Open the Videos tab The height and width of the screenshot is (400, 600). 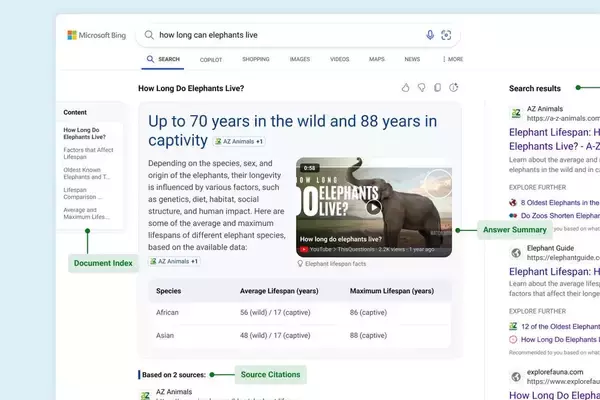[340, 59]
